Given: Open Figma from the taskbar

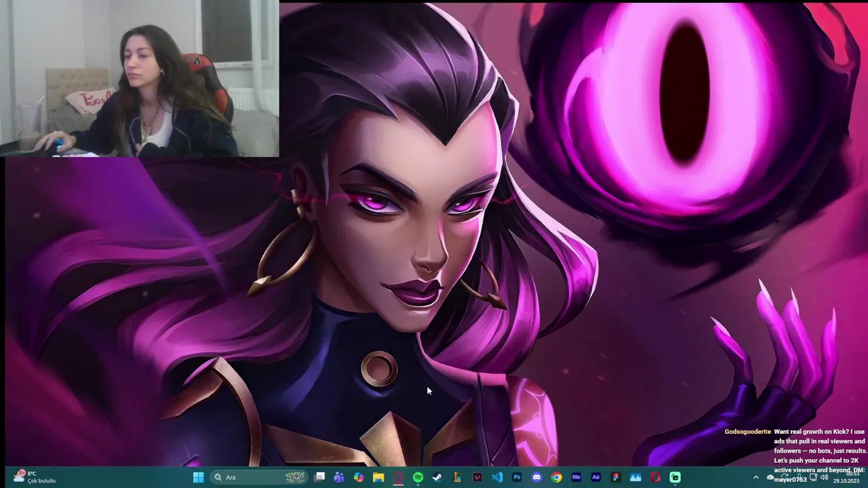Looking at the screenshot, I should point(616,477).
